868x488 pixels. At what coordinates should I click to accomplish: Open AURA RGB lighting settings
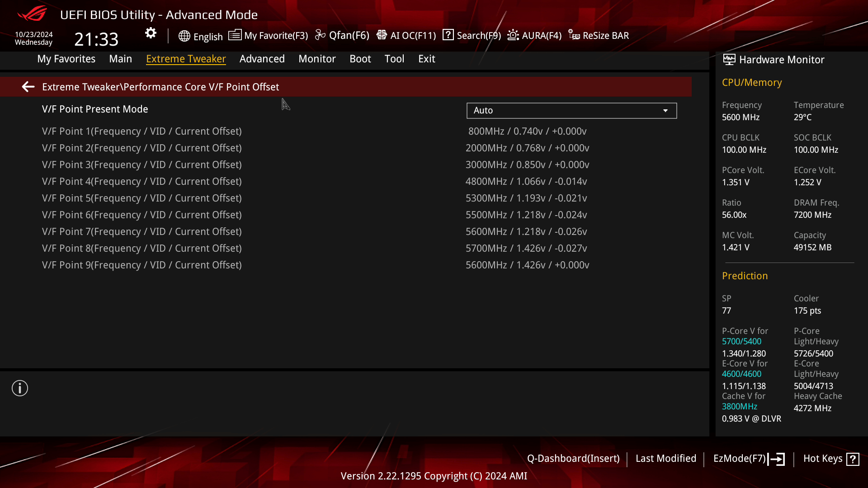click(x=534, y=35)
